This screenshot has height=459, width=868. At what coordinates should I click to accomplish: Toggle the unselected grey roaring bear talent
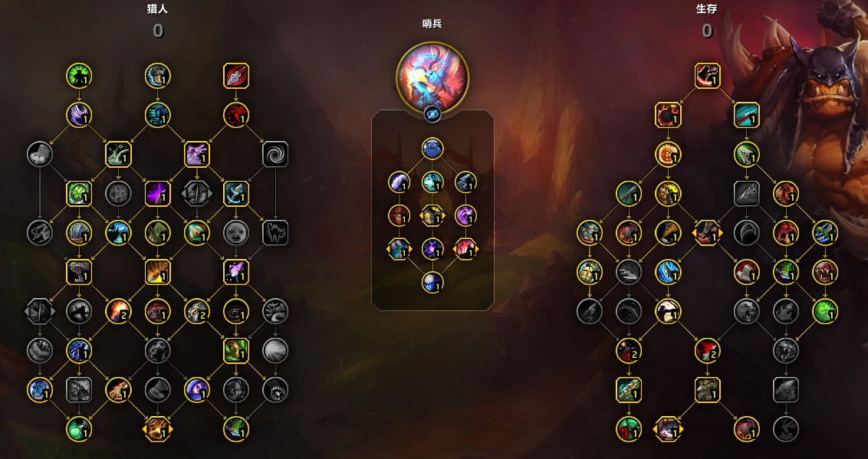point(746,311)
